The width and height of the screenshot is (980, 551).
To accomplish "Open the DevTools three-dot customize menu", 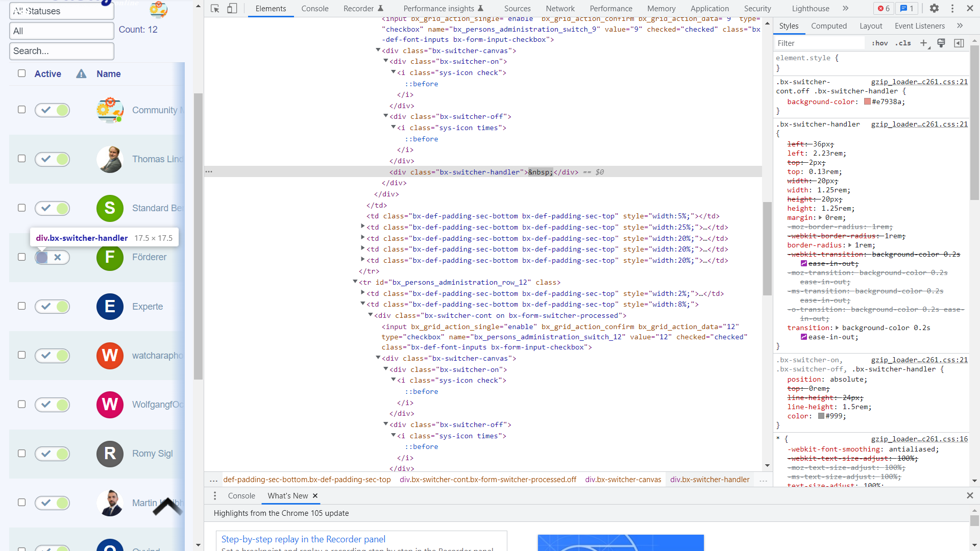I will (952, 9).
